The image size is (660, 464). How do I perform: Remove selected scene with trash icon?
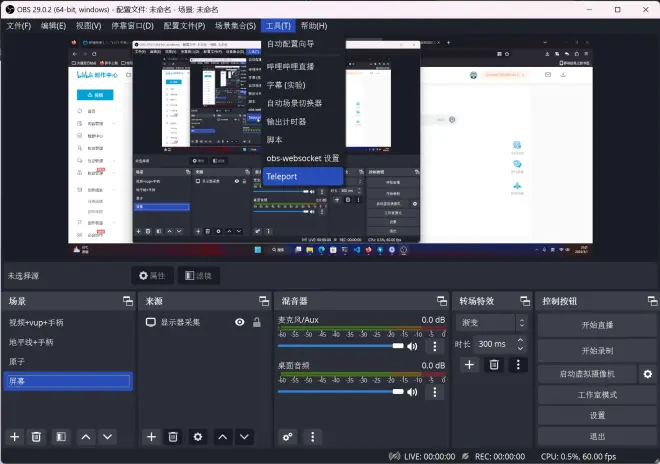click(x=36, y=437)
